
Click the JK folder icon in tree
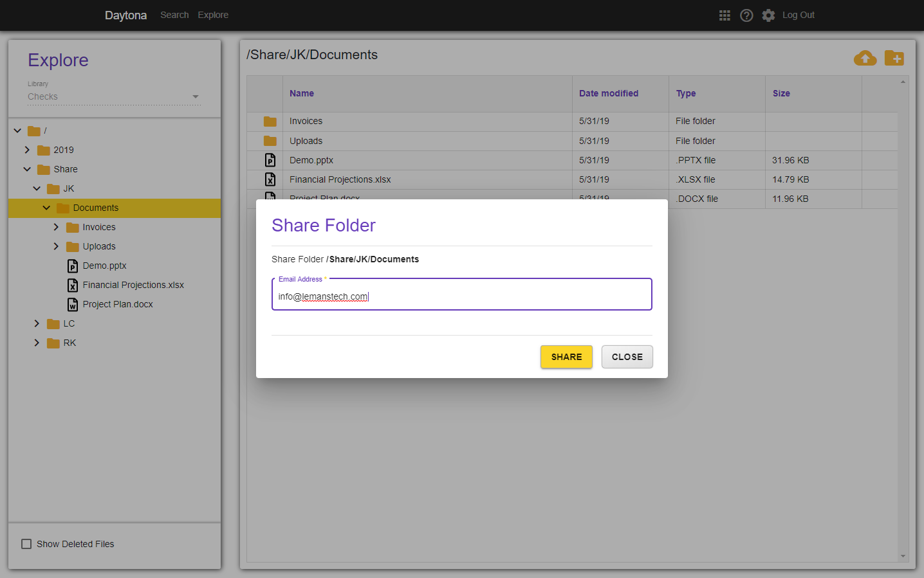coord(53,189)
